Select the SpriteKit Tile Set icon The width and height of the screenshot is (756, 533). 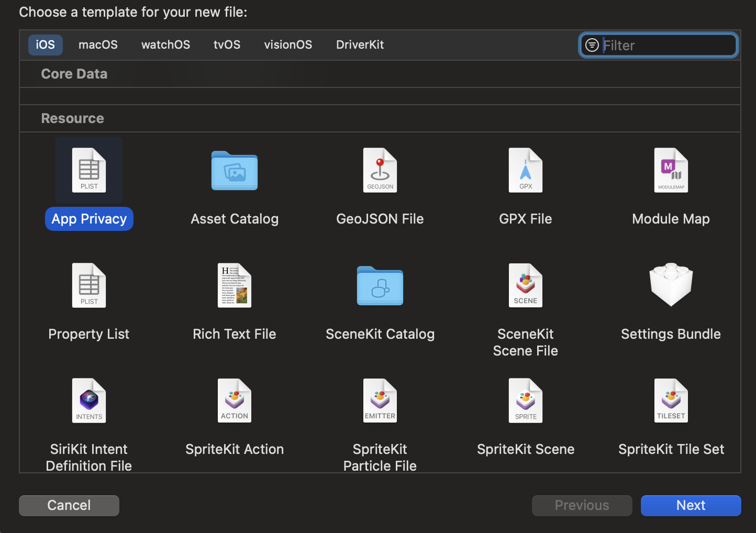[x=671, y=401]
